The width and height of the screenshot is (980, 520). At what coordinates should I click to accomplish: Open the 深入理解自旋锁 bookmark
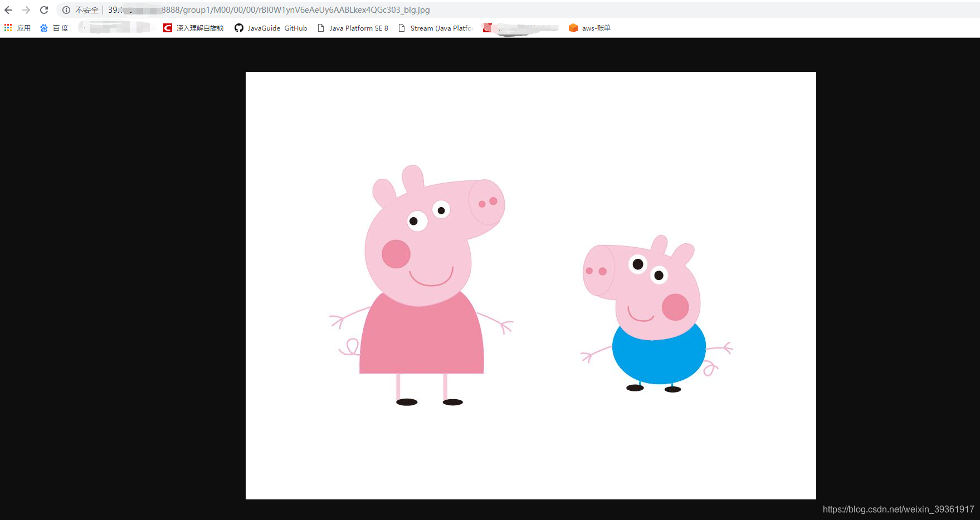[193, 28]
